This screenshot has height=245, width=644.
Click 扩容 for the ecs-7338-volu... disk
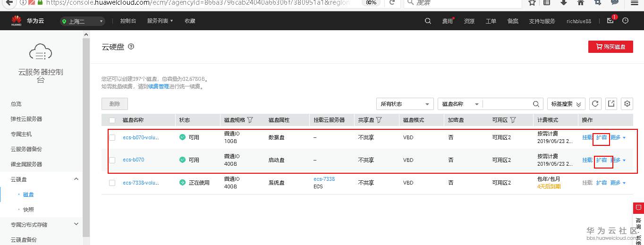[x=601, y=183]
